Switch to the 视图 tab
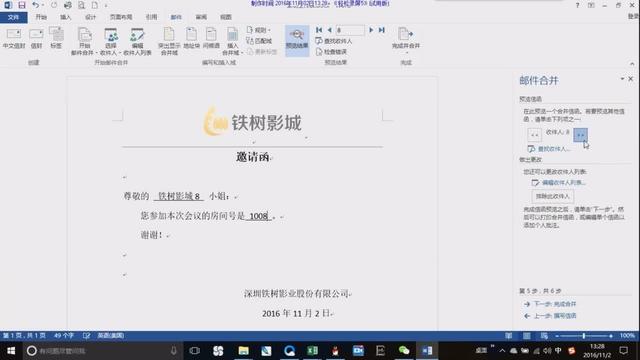640x360 pixels. (226, 17)
